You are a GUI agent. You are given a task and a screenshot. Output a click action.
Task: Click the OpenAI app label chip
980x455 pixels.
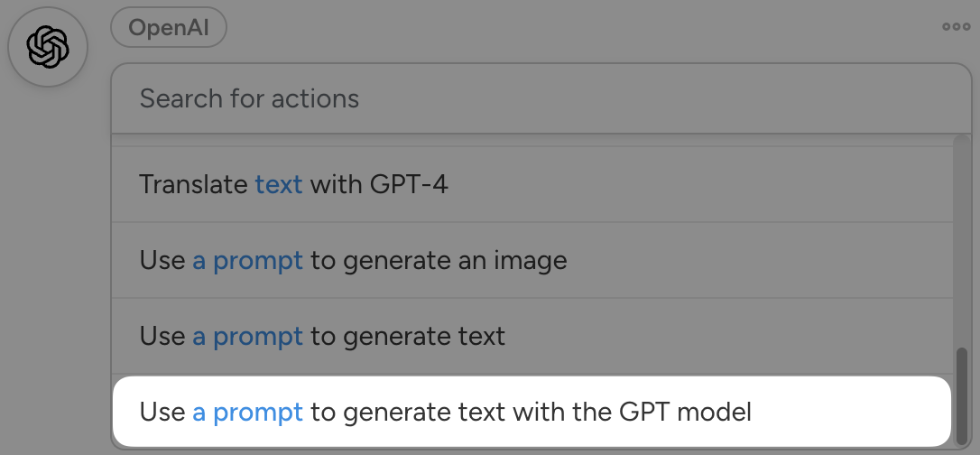[x=169, y=27]
